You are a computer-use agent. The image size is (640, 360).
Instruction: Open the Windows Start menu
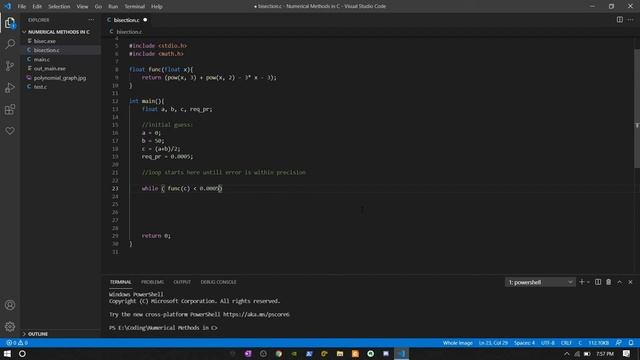[7, 353]
